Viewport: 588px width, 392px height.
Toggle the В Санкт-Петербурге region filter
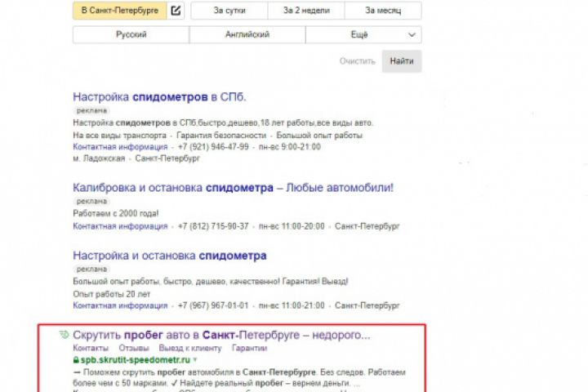coord(119,11)
